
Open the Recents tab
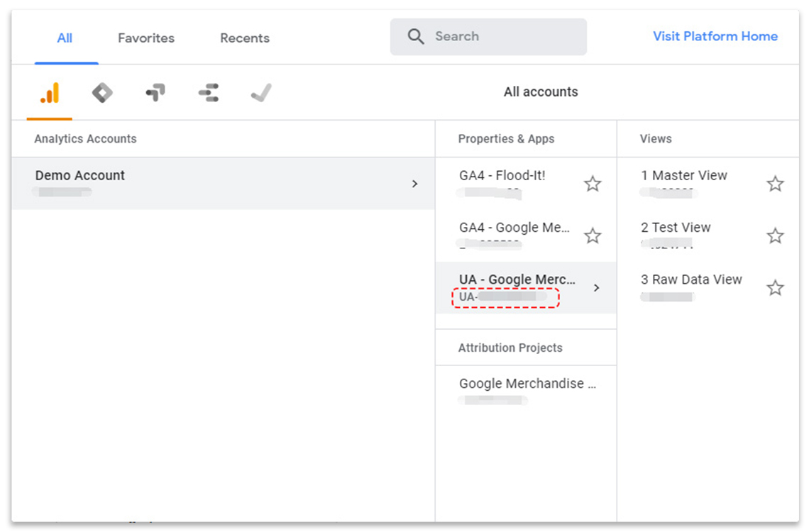pos(245,38)
